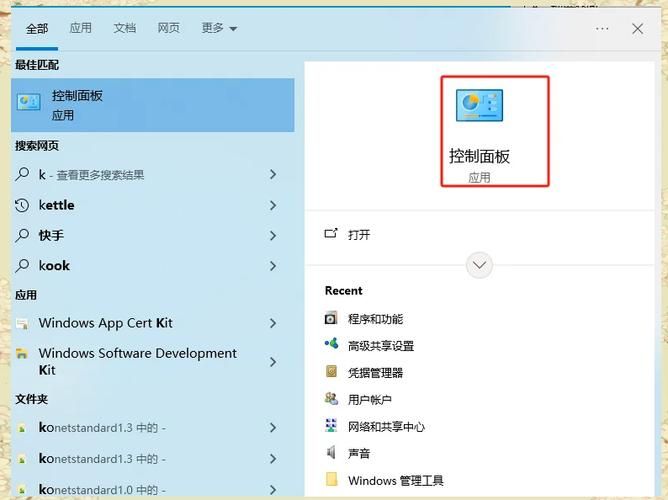The image size is (668, 500).
Task: Expand the chevron for kook
Action: coord(273,266)
